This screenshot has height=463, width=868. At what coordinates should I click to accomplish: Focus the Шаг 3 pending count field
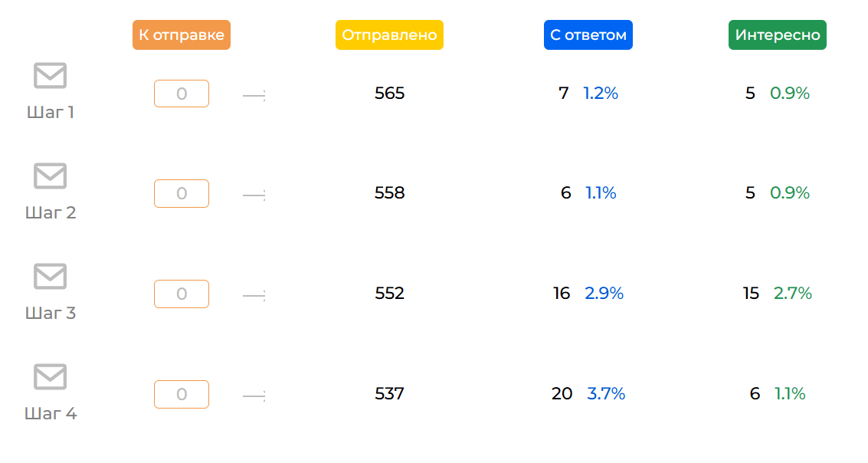pyautogui.click(x=182, y=294)
